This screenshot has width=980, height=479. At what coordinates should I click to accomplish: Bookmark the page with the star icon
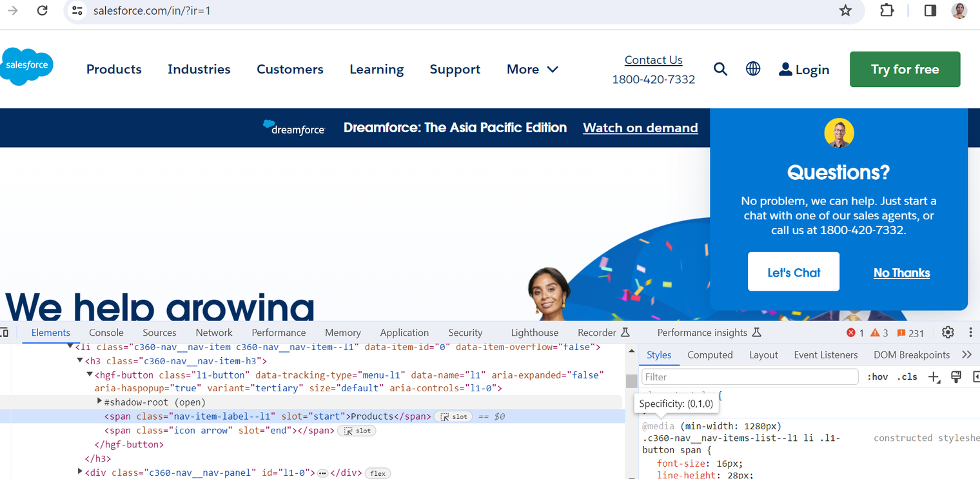(845, 10)
